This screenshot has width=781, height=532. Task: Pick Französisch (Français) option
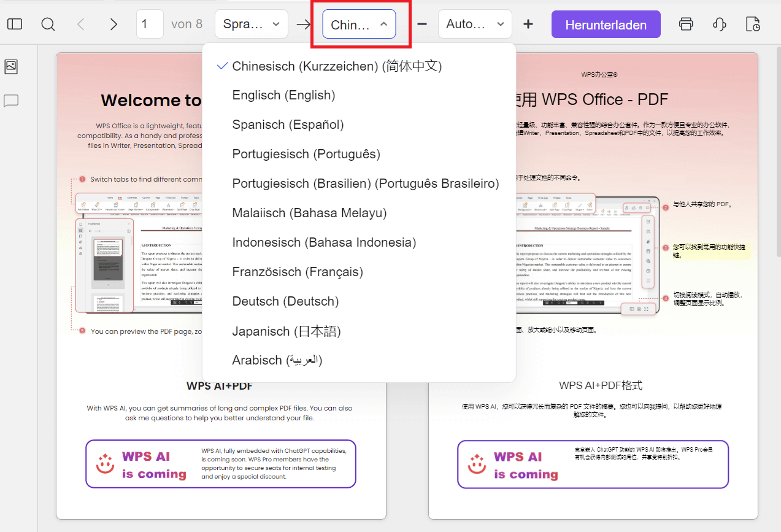(359, 272)
